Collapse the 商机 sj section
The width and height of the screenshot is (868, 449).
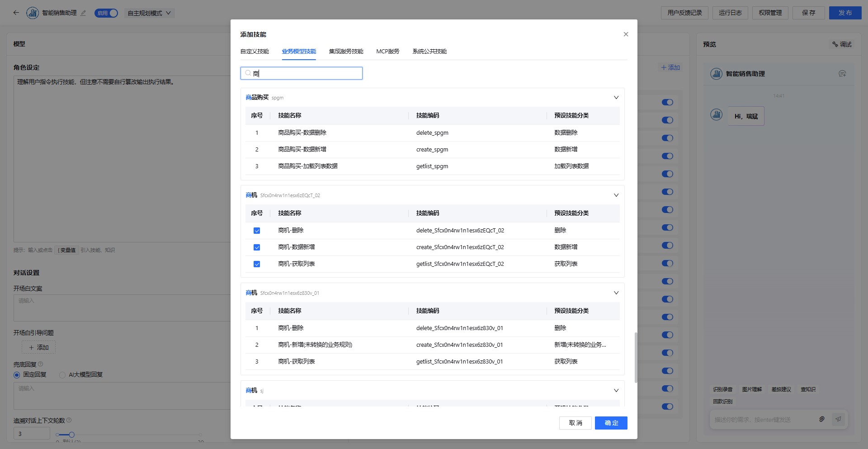click(x=616, y=391)
